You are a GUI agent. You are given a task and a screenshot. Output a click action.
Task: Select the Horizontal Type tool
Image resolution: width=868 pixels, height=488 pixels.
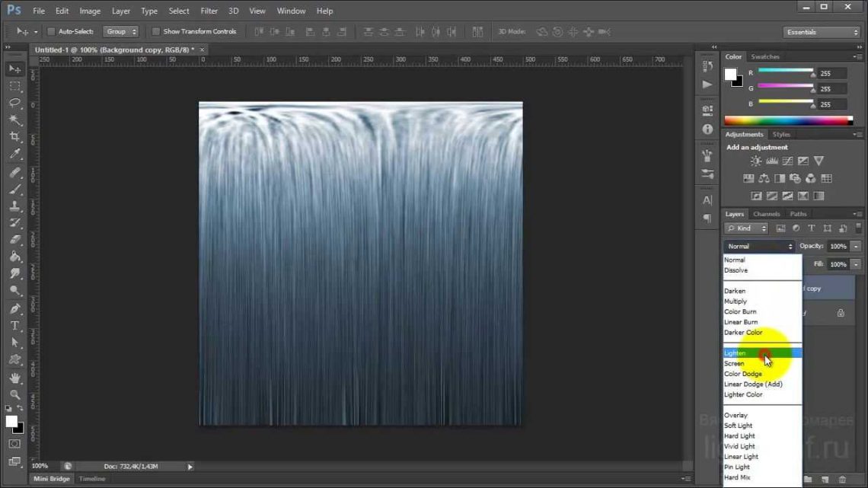[x=15, y=326]
